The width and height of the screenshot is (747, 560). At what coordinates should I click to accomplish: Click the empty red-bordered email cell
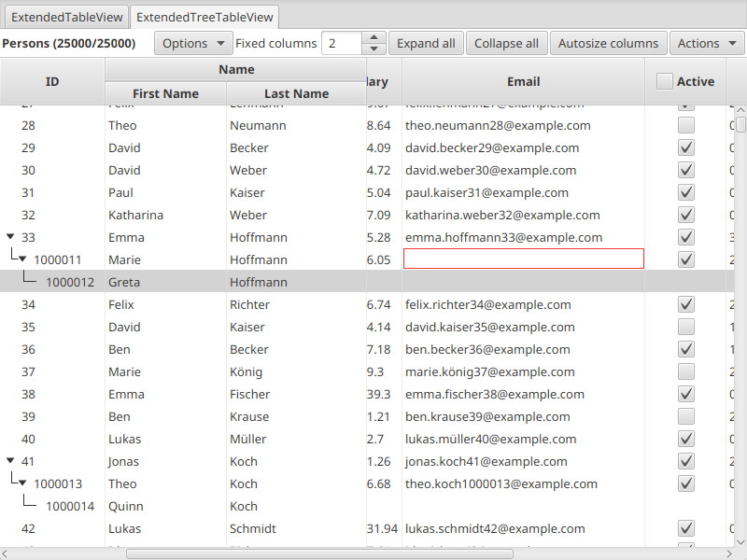pos(524,259)
